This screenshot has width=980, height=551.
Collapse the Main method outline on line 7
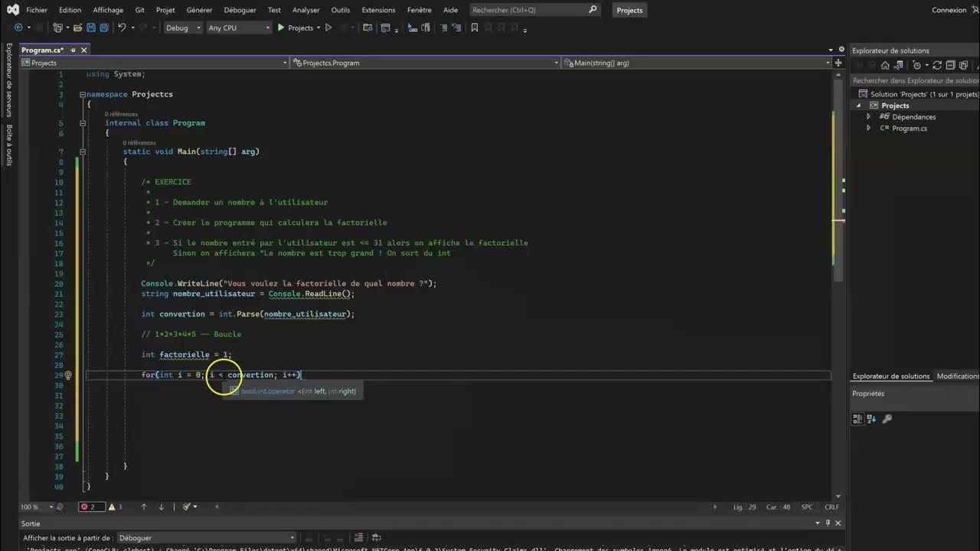pos(83,152)
